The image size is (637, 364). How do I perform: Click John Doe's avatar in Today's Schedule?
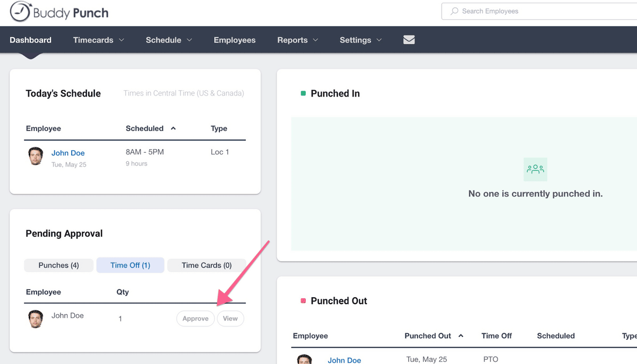pyautogui.click(x=36, y=156)
